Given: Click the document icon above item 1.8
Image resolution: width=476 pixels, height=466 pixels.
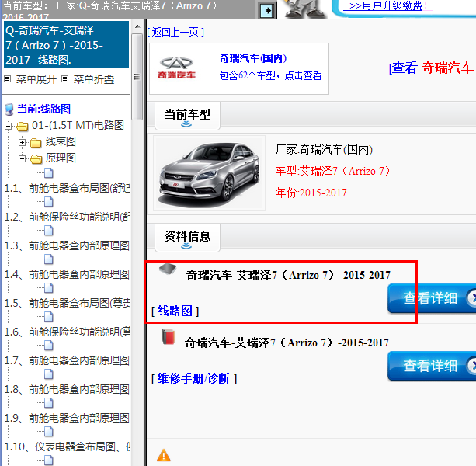Looking at the screenshot, I should pos(49,374).
